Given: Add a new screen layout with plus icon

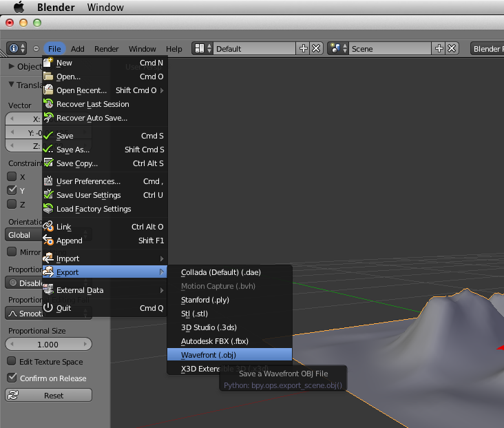Looking at the screenshot, I should tap(303, 49).
